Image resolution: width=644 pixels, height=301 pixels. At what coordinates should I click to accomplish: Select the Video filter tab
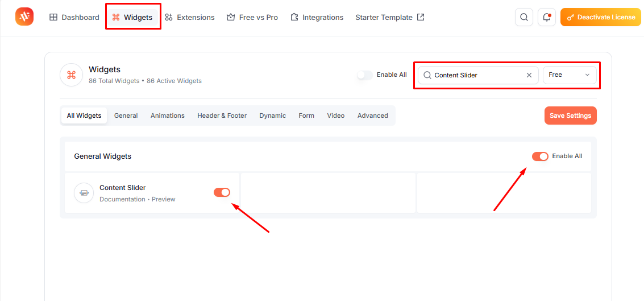pyautogui.click(x=336, y=116)
